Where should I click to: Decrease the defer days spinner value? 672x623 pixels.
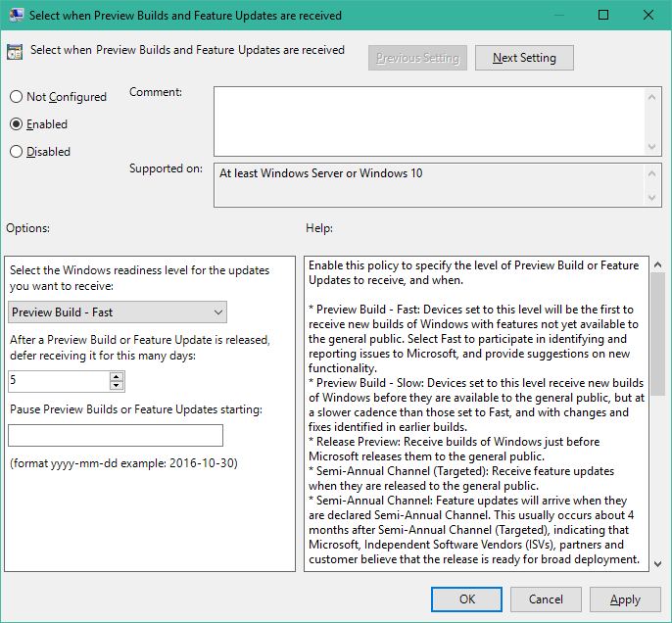tap(117, 386)
